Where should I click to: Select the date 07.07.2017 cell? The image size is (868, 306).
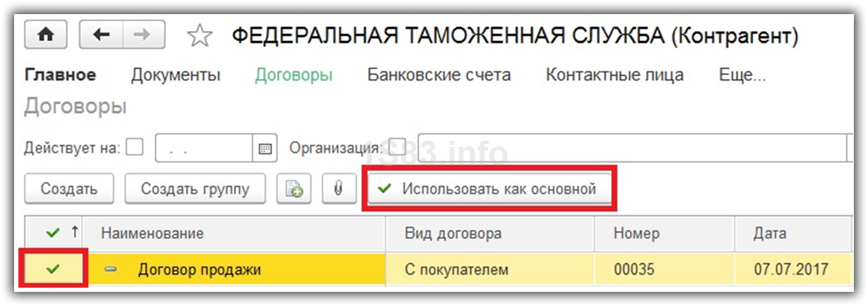(x=792, y=269)
